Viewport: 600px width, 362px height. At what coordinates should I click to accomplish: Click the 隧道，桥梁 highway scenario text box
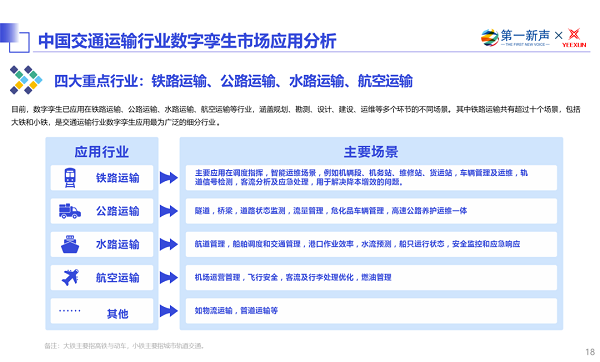coord(371,211)
